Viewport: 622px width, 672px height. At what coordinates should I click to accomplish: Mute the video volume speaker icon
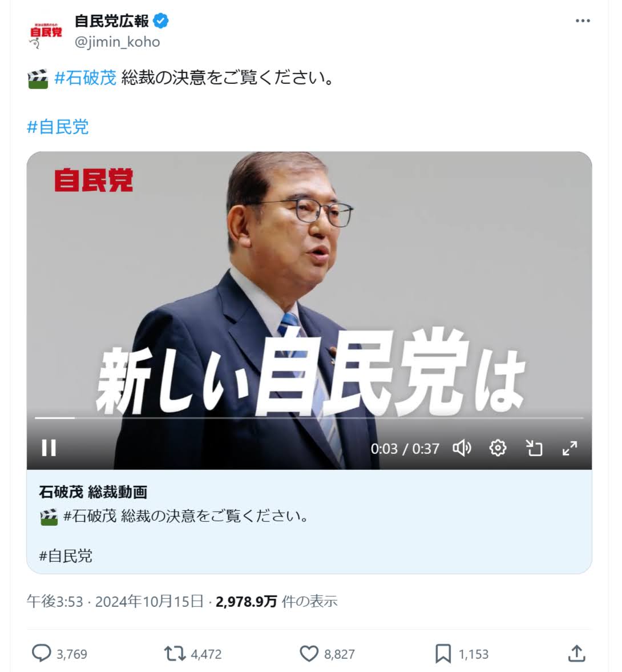click(x=462, y=448)
